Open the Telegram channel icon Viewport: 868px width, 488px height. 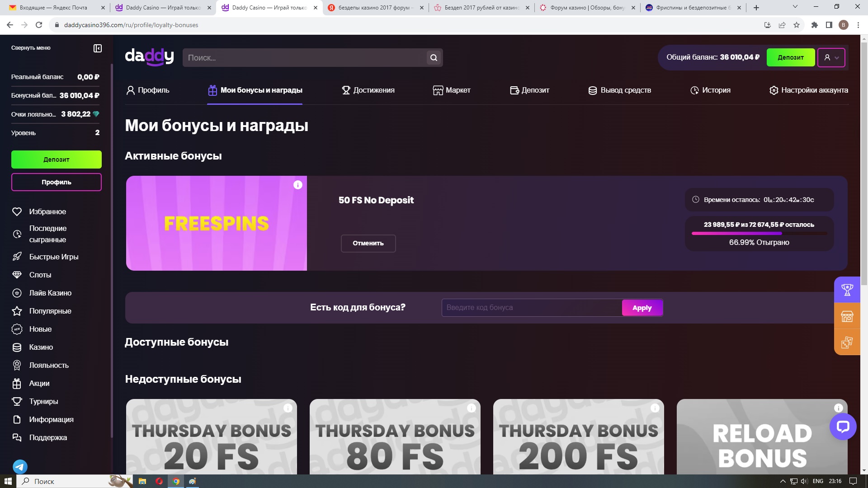(x=20, y=466)
